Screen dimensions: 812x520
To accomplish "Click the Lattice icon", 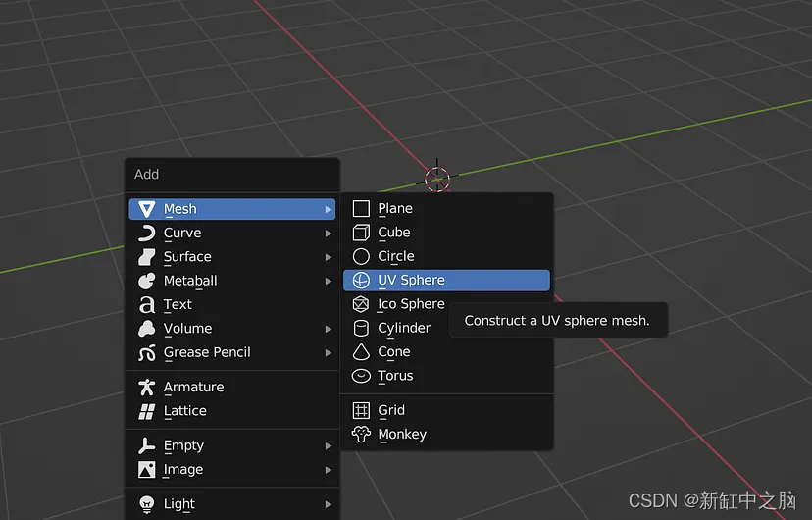I will [146, 411].
